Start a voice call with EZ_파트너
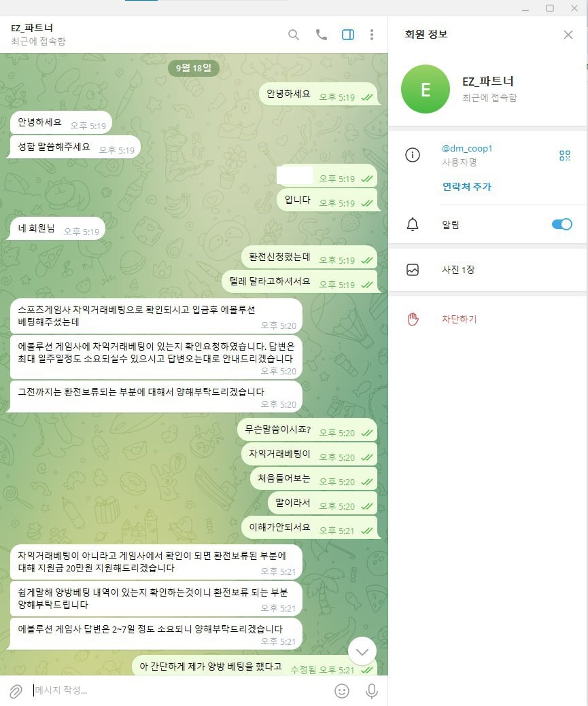 [x=322, y=35]
